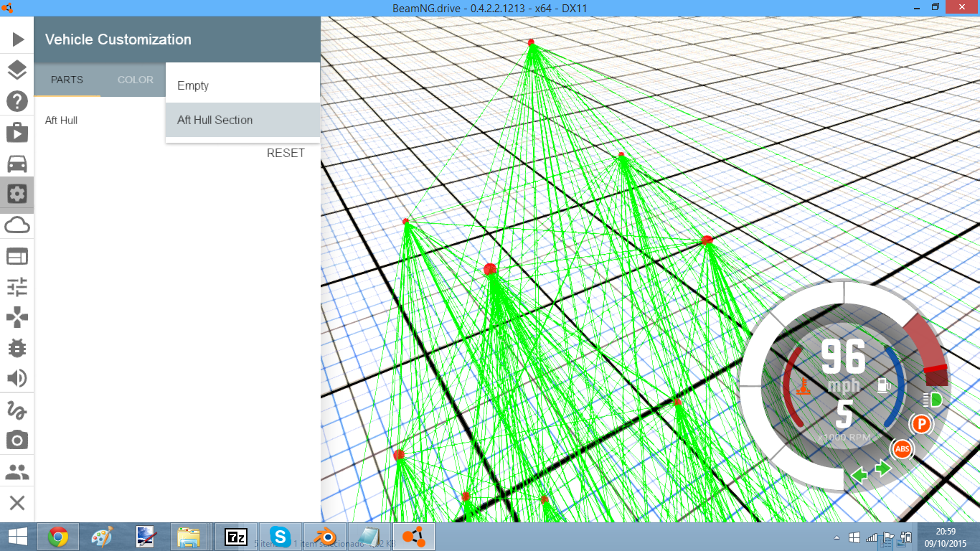The height and width of the screenshot is (551, 980).
Task: Open the levels (layers) sidebar icon
Action: [x=17, y=70]
